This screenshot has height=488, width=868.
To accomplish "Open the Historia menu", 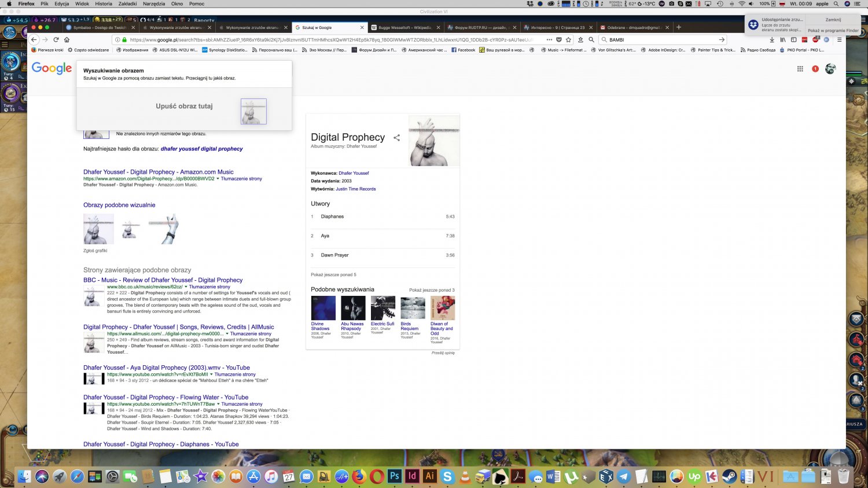I will coord(104,3).
